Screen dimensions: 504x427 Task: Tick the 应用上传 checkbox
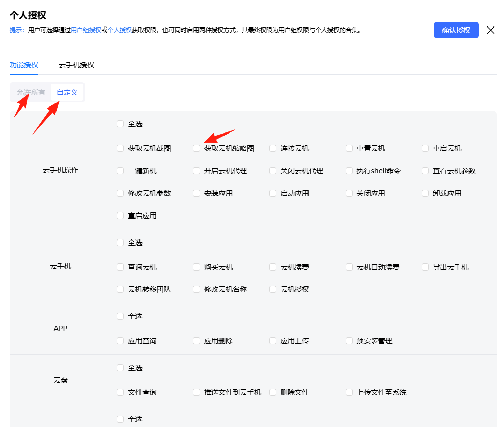click(273, 341)
